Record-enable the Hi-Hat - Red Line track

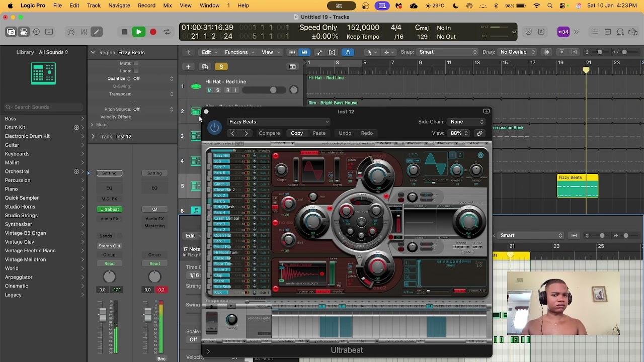click(x=227, y=90)
